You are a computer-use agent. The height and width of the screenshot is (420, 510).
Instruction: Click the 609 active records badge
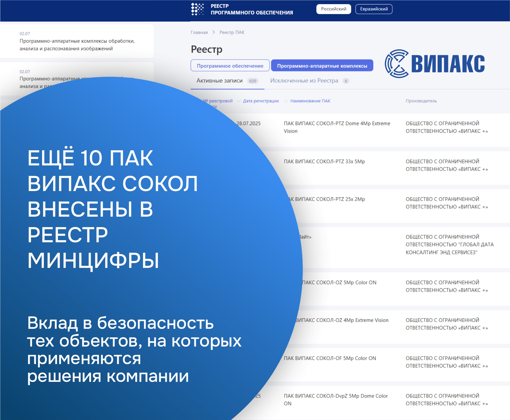(253, 81)
